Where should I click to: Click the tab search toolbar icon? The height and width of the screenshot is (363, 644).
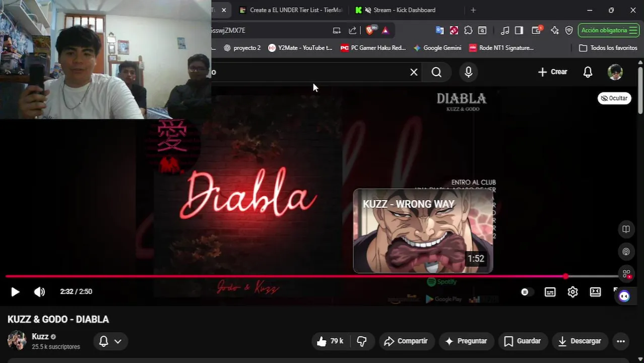482,30
